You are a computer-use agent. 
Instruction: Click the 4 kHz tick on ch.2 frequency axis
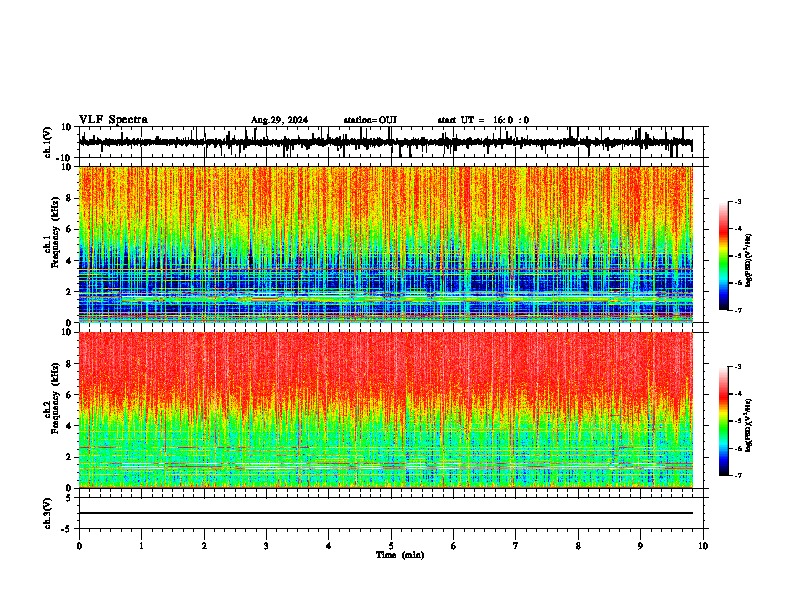pos(70,426)
